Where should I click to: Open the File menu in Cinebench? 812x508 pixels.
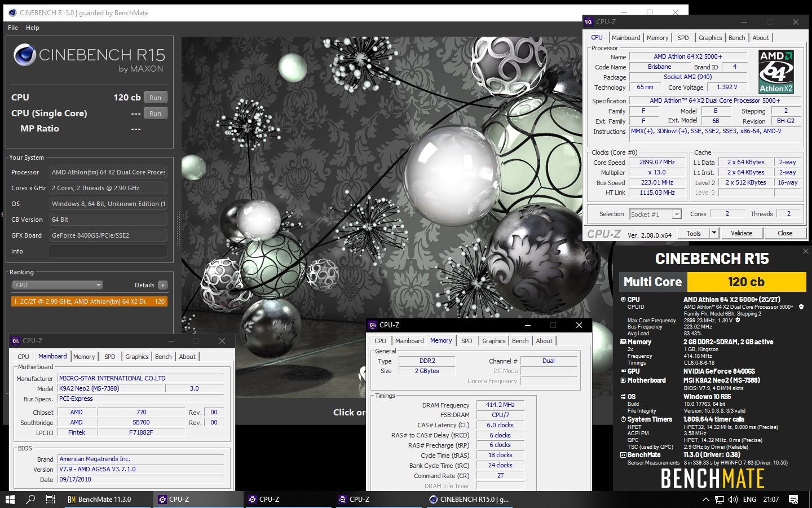coord(13,28)
